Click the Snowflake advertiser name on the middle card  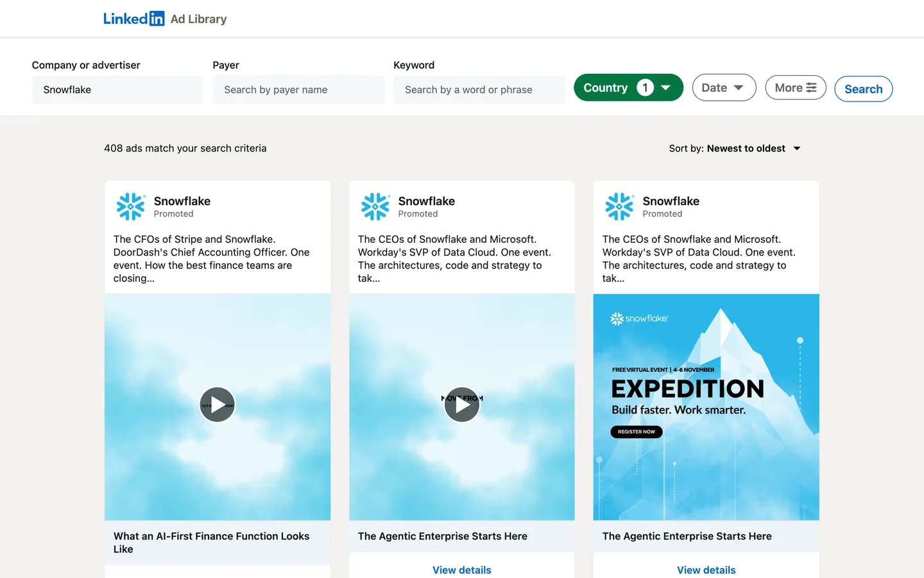click(427, 201)
